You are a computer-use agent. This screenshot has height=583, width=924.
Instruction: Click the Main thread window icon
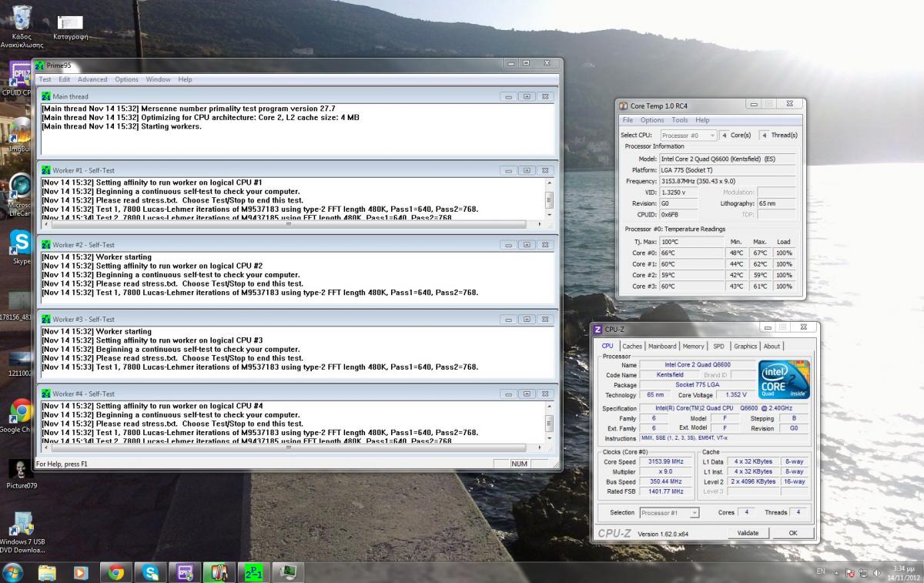coord(46,96)
